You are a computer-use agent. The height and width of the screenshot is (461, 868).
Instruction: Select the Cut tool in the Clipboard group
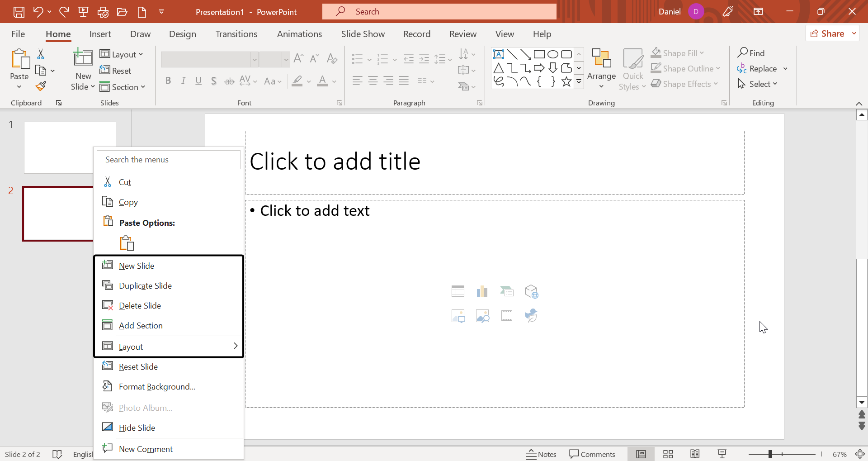click(40, 53)
